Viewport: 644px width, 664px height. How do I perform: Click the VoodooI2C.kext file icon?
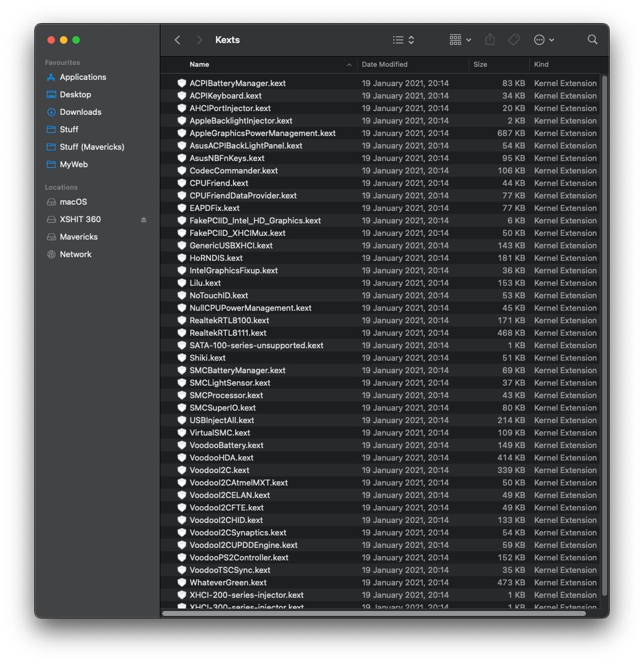tap(182, 470)
